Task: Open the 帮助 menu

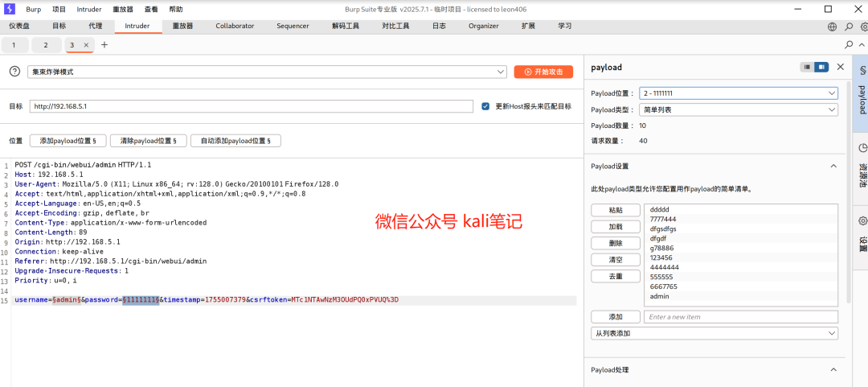Action: pos(176,10)
